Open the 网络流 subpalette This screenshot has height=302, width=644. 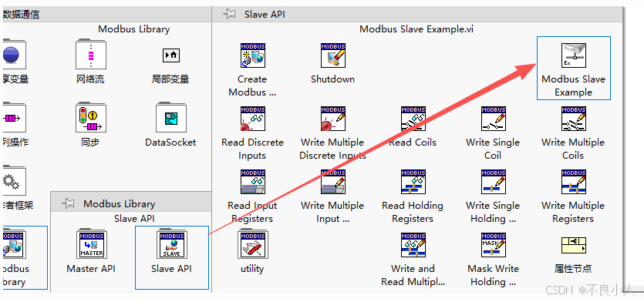tap(91, 54)
